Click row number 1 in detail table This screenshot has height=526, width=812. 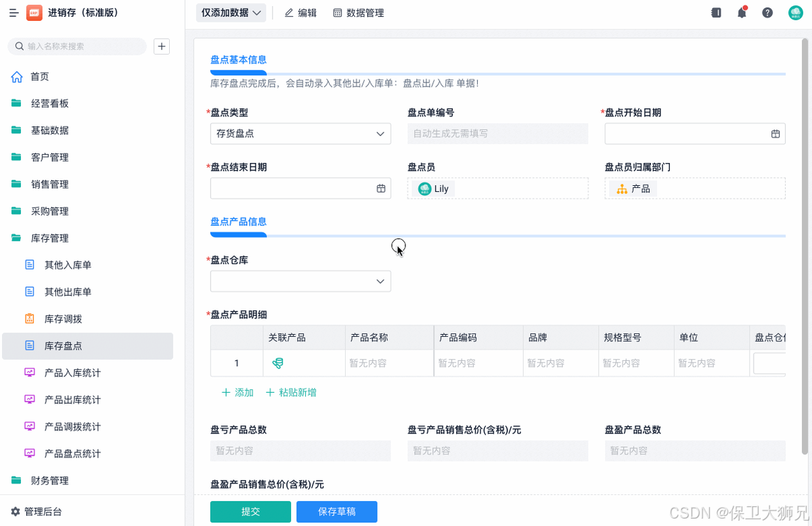coord(237,364)
